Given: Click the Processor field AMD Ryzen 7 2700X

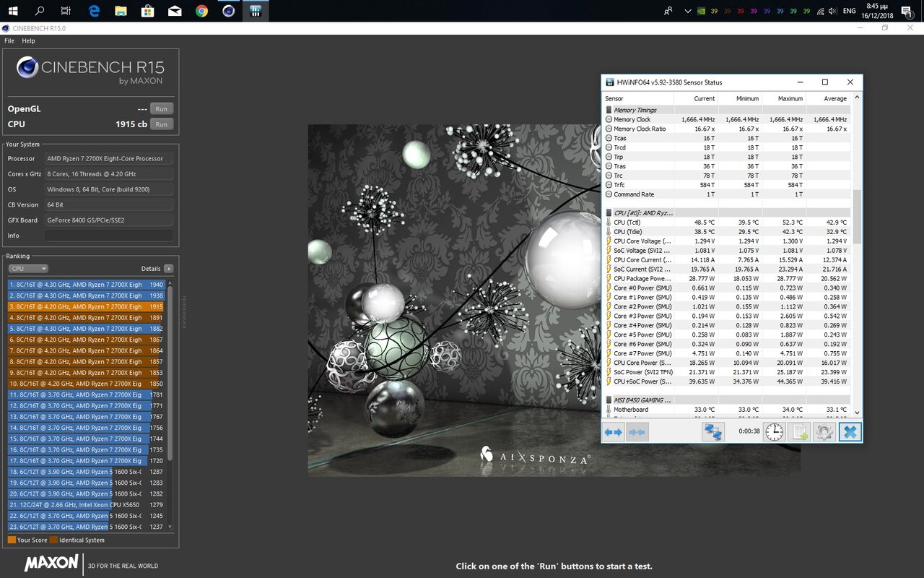Looking at the screenshot, I should [x=108, y=158].
